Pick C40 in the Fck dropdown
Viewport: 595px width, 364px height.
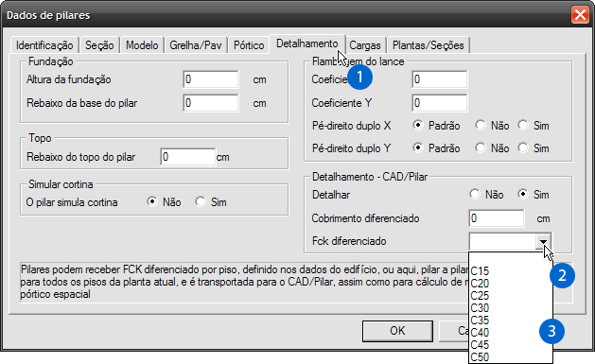pyautogui.click(x=511, y=333)
